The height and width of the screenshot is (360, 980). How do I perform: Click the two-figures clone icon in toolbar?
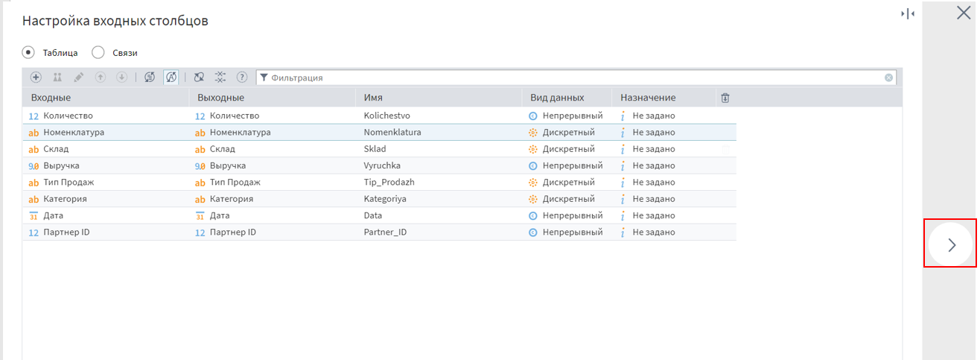57,78
